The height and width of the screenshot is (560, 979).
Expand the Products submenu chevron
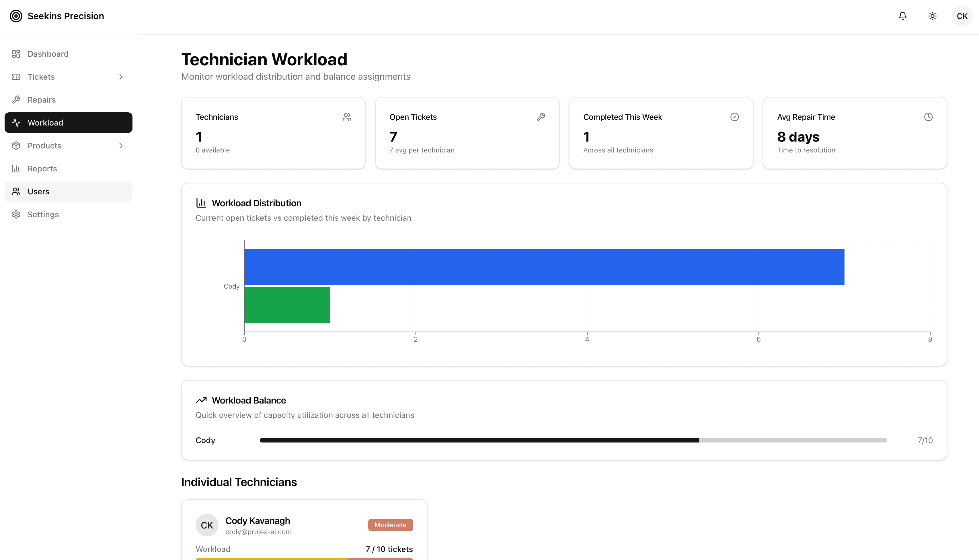click(x=121, y=146)
